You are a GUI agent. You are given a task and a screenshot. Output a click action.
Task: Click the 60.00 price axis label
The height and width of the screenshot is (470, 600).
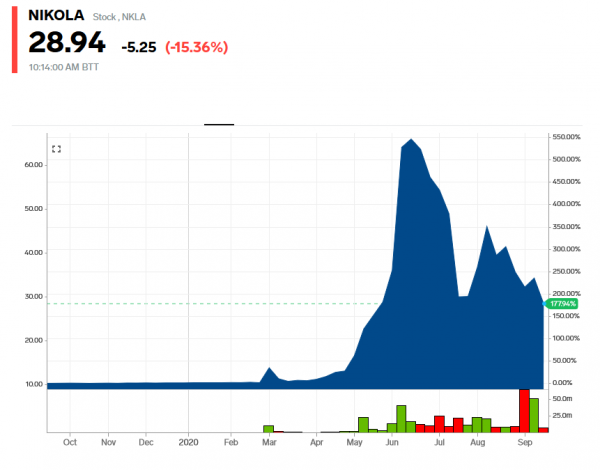coord(34,165)
